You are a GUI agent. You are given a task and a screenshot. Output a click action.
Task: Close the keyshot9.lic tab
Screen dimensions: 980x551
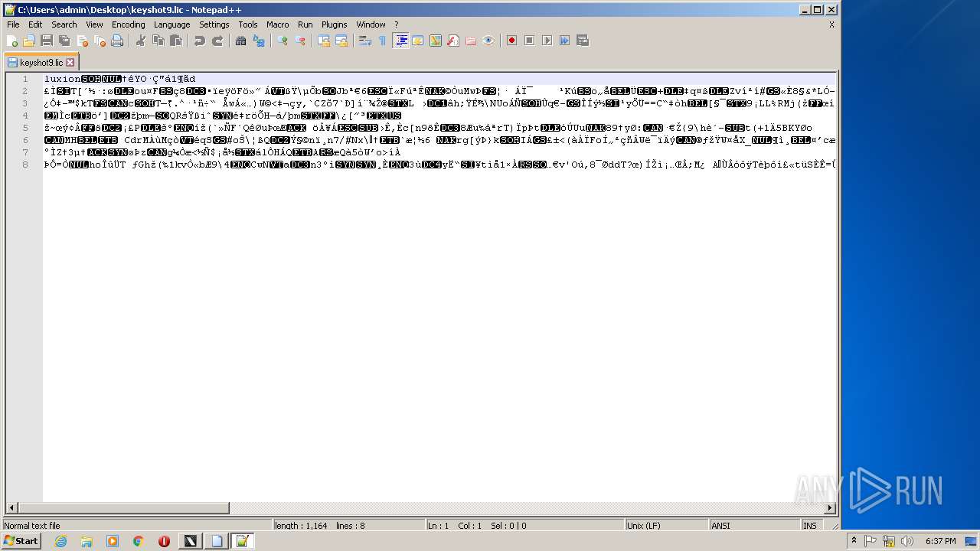coord(70,63)
